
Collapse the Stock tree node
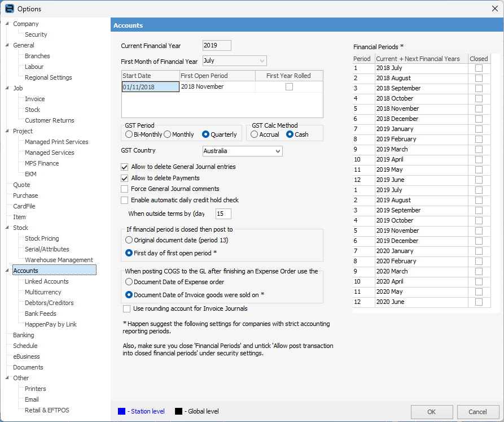pyautogui.click(x=7, y=228)
